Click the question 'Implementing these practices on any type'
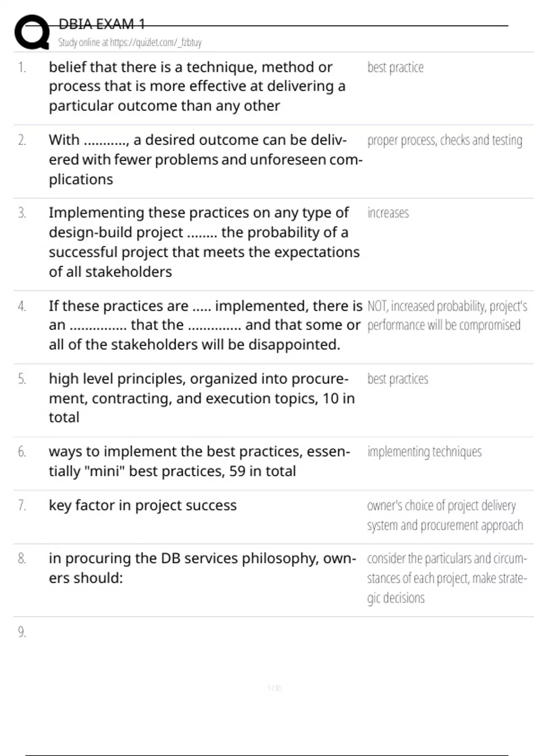Screen dimensions: 534x756 (204, 242)
